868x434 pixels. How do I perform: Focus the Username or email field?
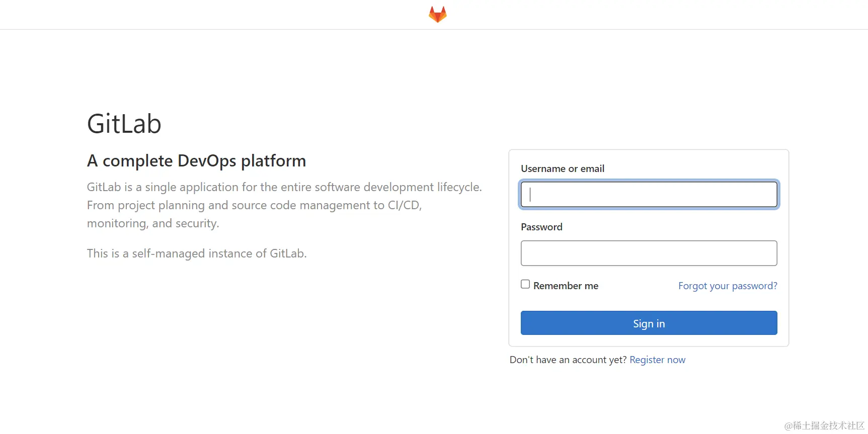point(649,194)
